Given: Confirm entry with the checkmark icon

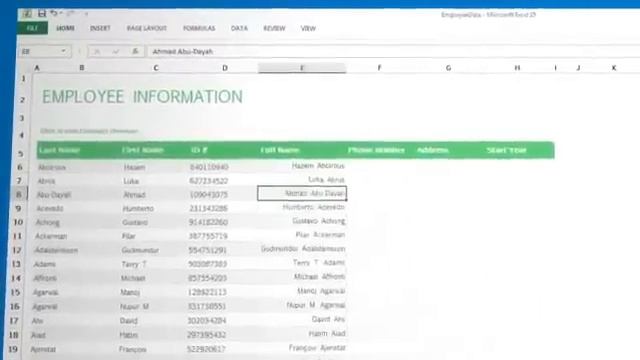Looking at the screenshot, I should [x=116, y=51].
